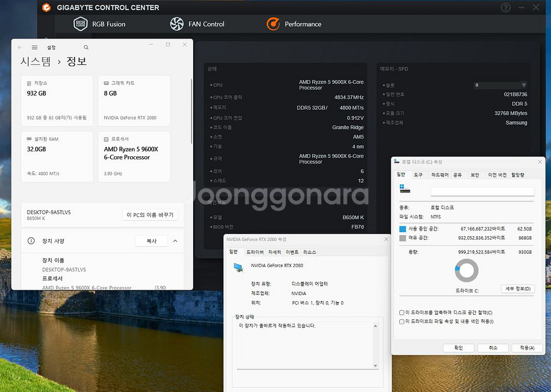This screenshot has height=392, width=551.
Task: Click the Gigabyte Control Center help icon
Action: point(505,7)
